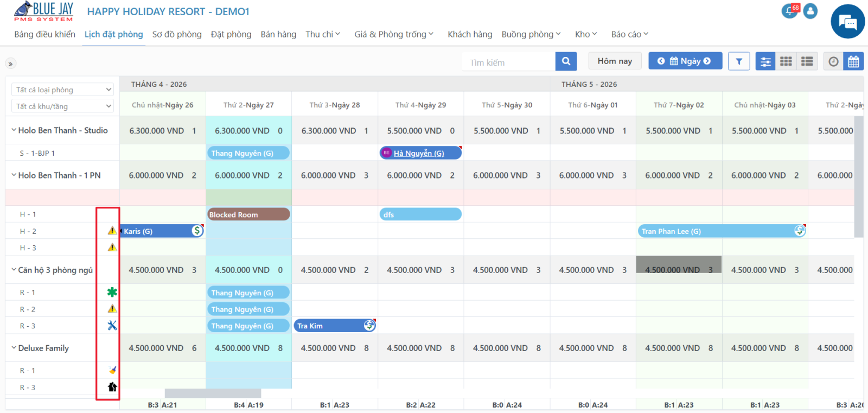Click the green asterisk icon for R-1
868x413 pixels.
click(x=112, y=292)
